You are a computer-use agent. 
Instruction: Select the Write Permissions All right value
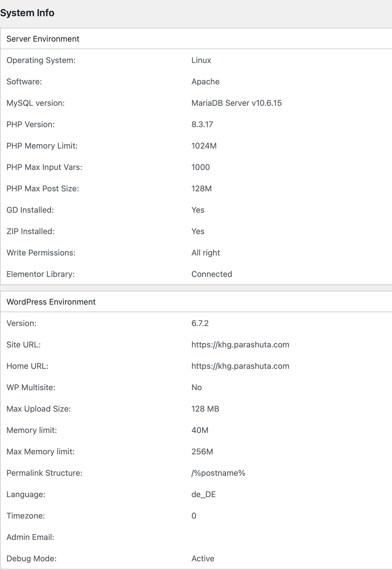[x=206, y=253]
